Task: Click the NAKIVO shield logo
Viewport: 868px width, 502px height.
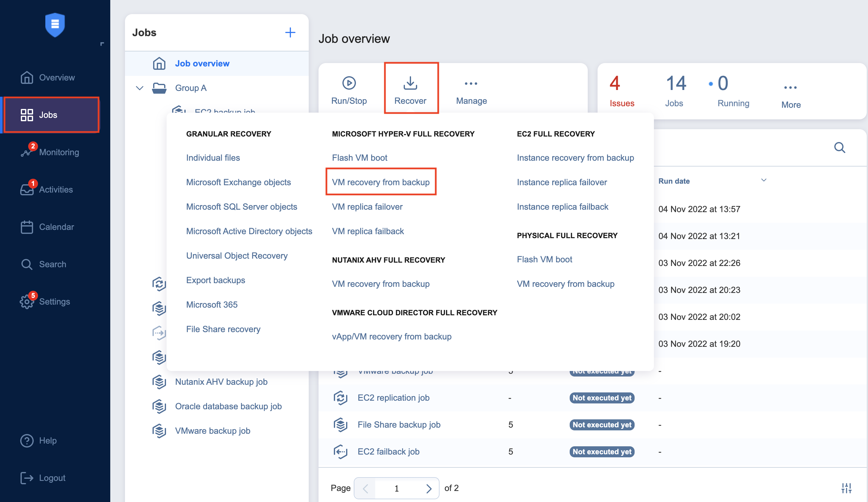Action: (x=55, y=24)
